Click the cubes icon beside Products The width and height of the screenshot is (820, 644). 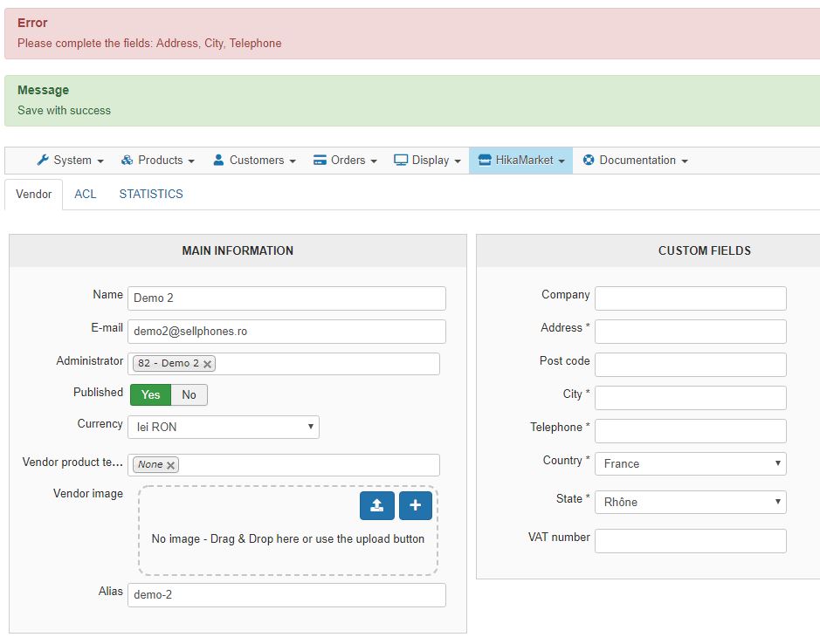[127, 160]
